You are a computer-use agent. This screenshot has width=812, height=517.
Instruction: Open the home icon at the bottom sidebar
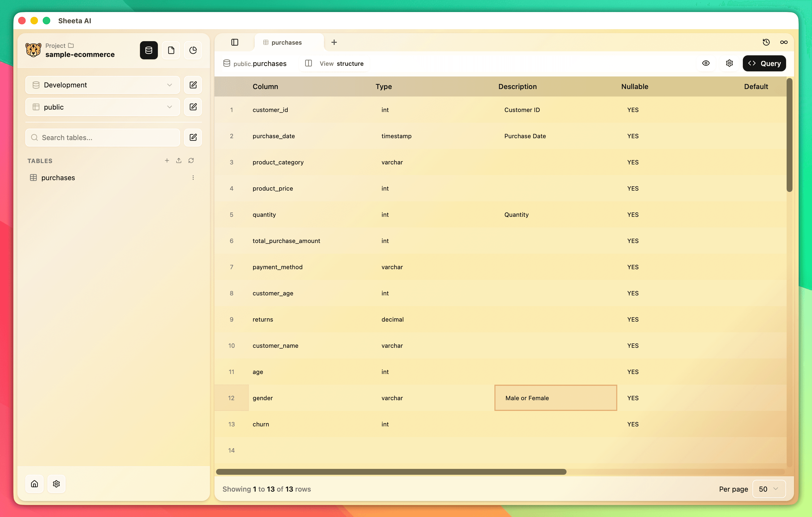coord(34,484)
